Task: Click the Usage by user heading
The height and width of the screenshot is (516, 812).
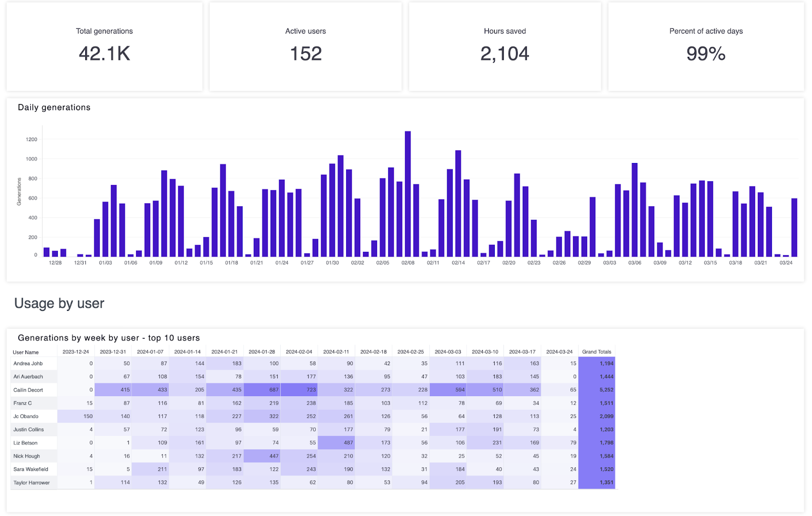Action: (x=59, y=303)
